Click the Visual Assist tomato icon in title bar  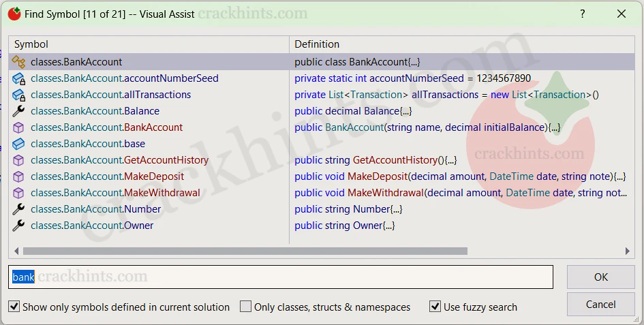(14, 14)
